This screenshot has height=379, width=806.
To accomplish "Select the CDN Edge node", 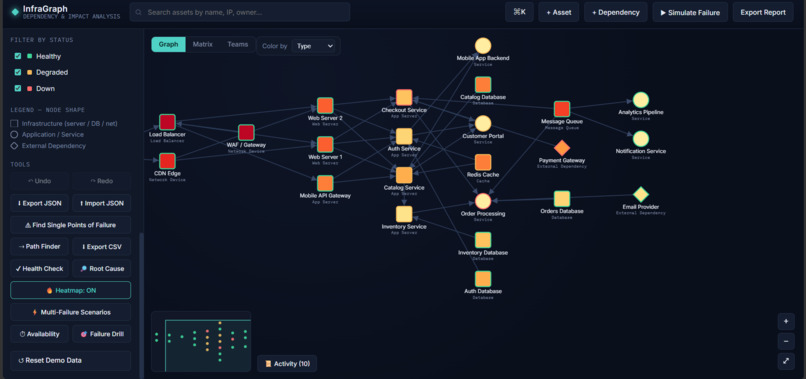I will tap(167, 161).
